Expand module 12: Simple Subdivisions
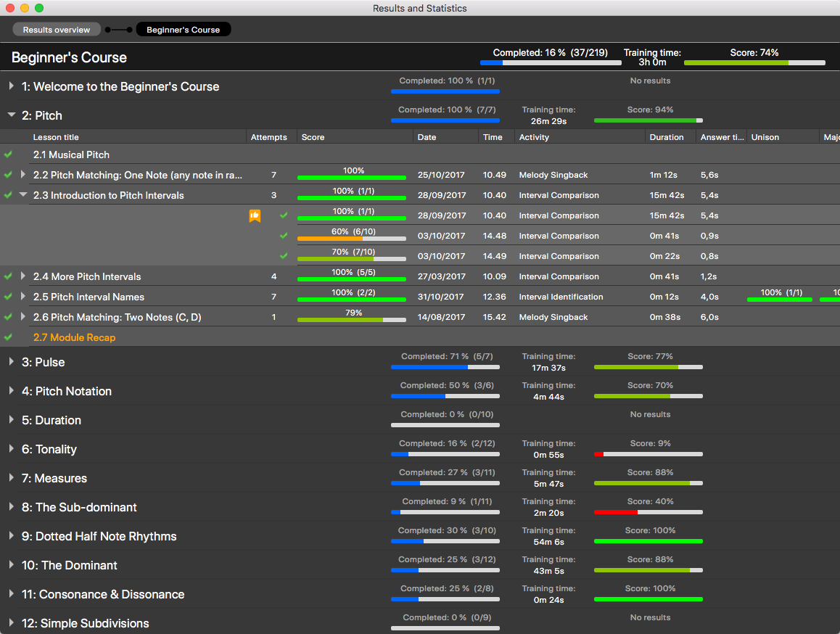The image size is (840, 634). pos(12,622)
